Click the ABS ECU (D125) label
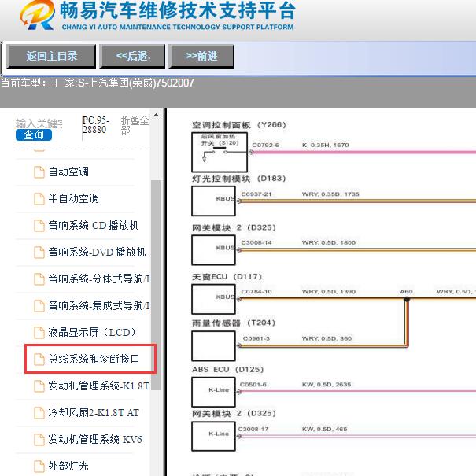 point(227,370)
